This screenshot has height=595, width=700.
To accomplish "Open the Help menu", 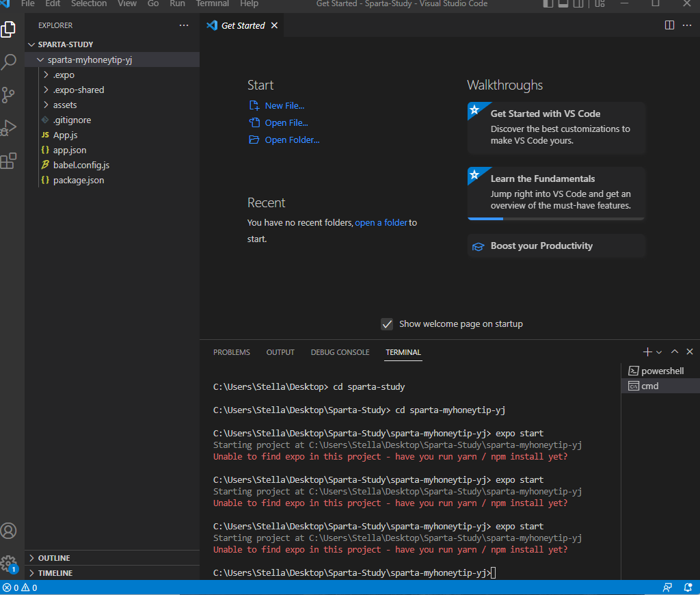I will click(x=249, y=3).
